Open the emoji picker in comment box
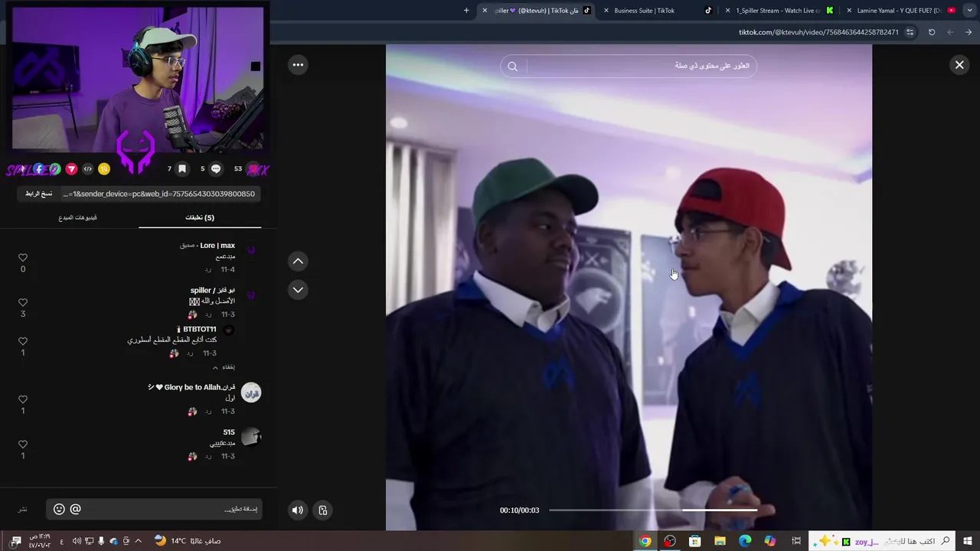 59,509
